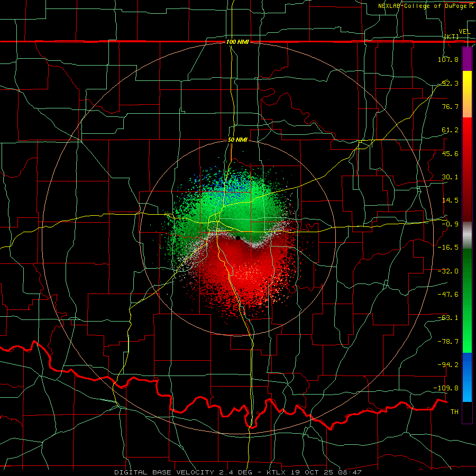Image resolution: width=476 pixels, height=476 pixels.
Task: Click the VEL legend title
Action: [x=464, y=32]
